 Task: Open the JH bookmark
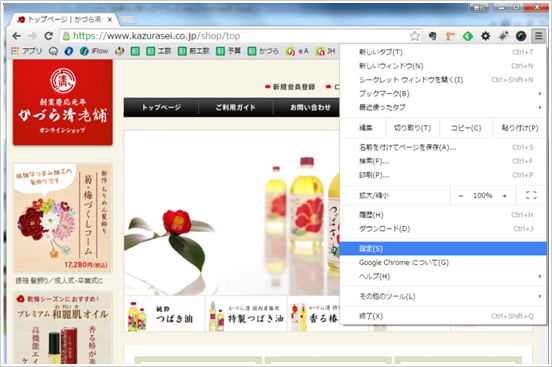(325, 51)
